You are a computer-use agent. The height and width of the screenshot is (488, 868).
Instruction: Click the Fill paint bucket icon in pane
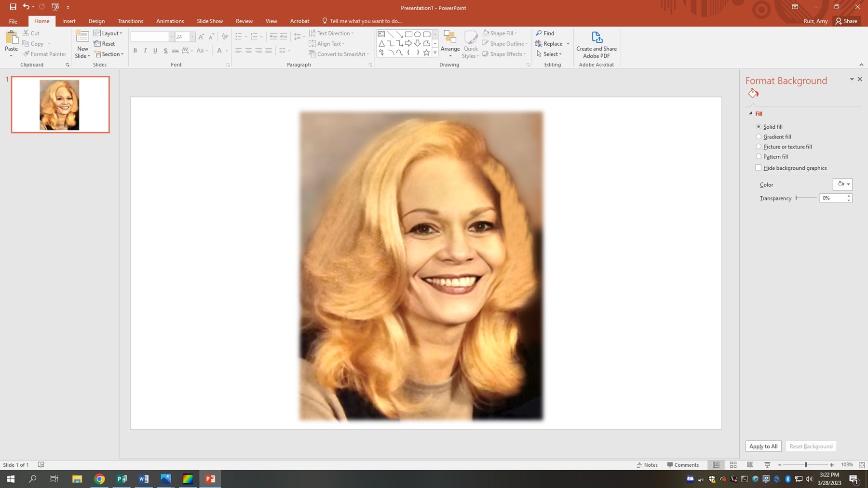pos(753,94)
